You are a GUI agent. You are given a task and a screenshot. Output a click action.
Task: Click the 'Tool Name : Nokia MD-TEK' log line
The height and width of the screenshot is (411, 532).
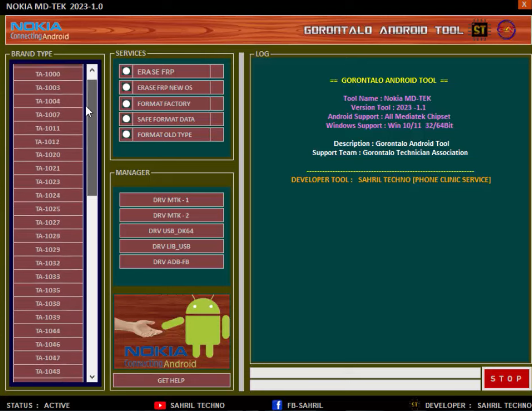pos(387,98)
